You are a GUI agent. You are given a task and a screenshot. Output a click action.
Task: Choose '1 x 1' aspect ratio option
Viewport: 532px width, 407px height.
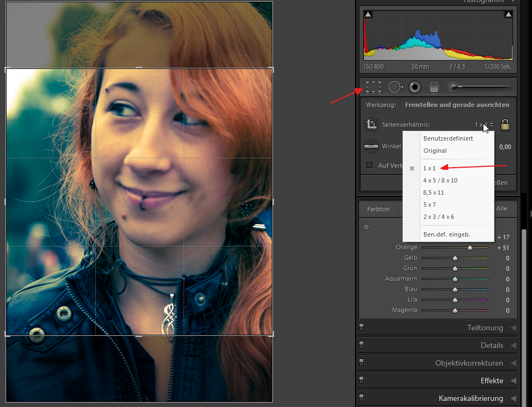(429, 168)
